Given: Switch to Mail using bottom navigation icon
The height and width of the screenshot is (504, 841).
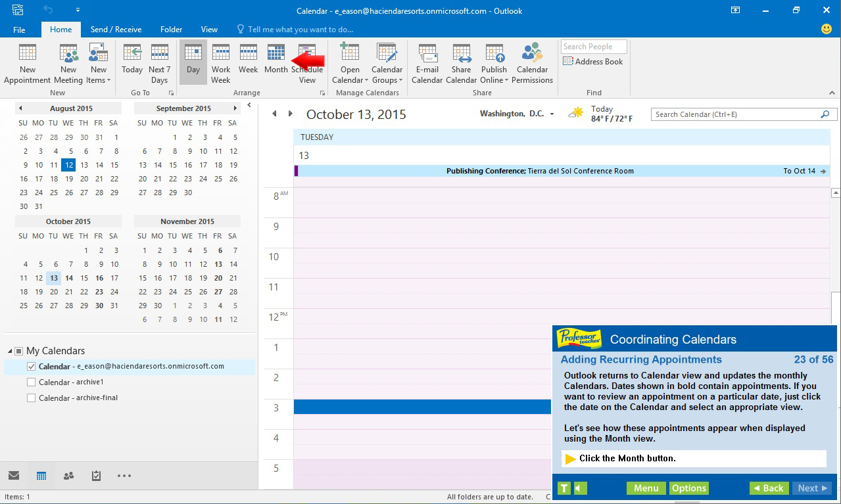Looking at the screenshot, I should coord(14,475).
